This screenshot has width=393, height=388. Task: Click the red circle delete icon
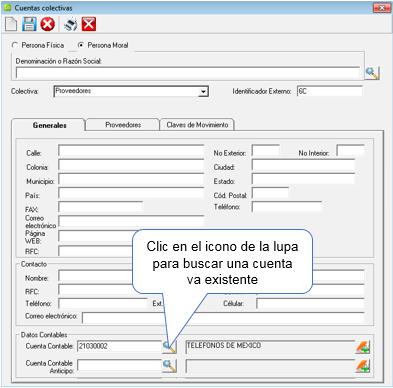(48, 24)
